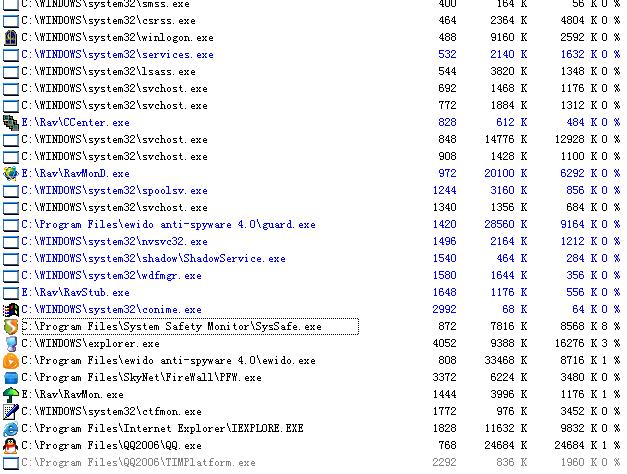
Task: Click the csrss.exe window icon
Action: 10,21
